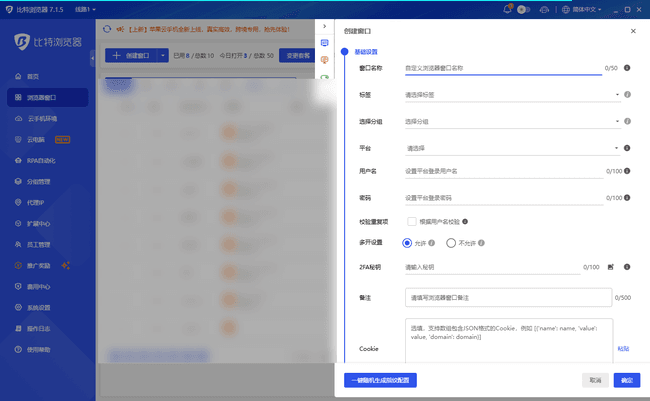Click the 一键随机生成指纹配置 button
Screen dimensions: 650x401
pyautogui.click(x=380, y=380)
